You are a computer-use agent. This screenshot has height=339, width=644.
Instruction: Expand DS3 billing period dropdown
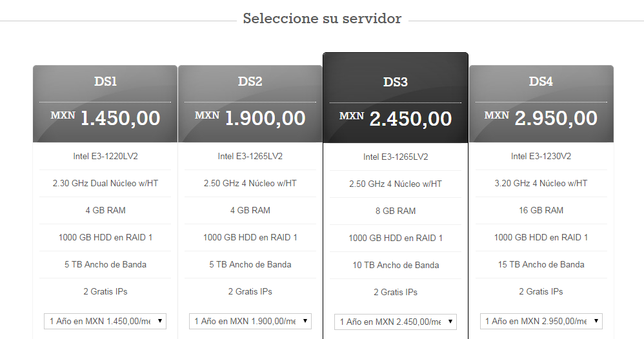click(396, 322)
